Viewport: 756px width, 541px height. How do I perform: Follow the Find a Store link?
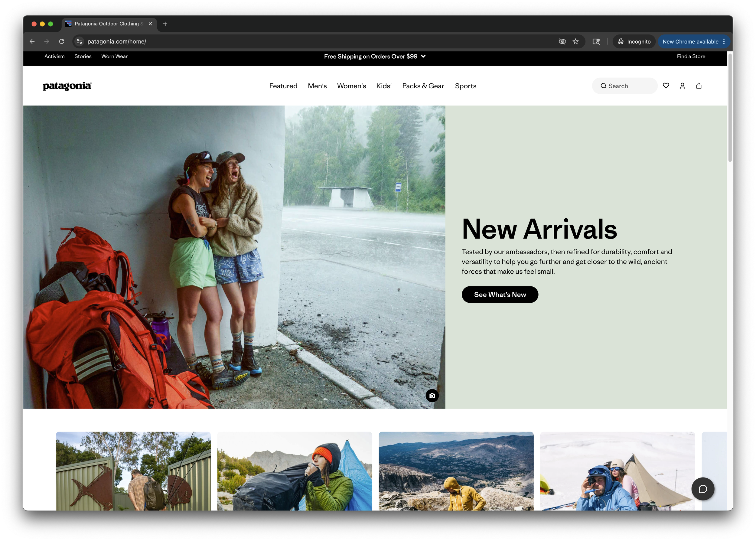(x=691, y=56)
